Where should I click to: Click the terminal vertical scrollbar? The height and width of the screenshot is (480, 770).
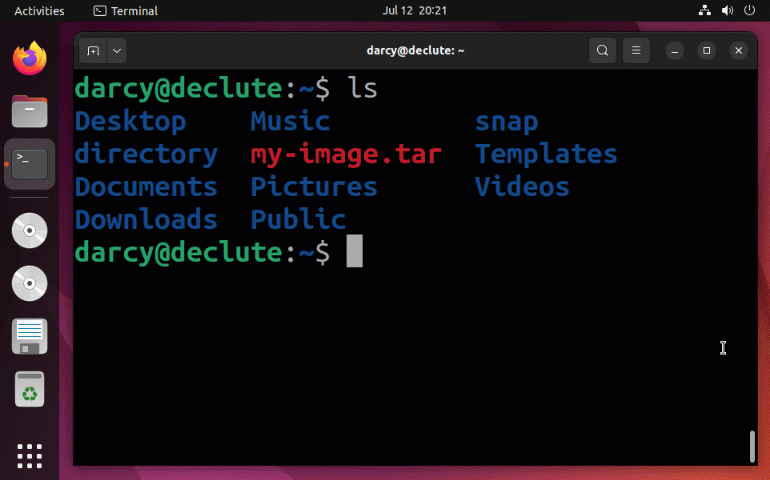(751, 444)
